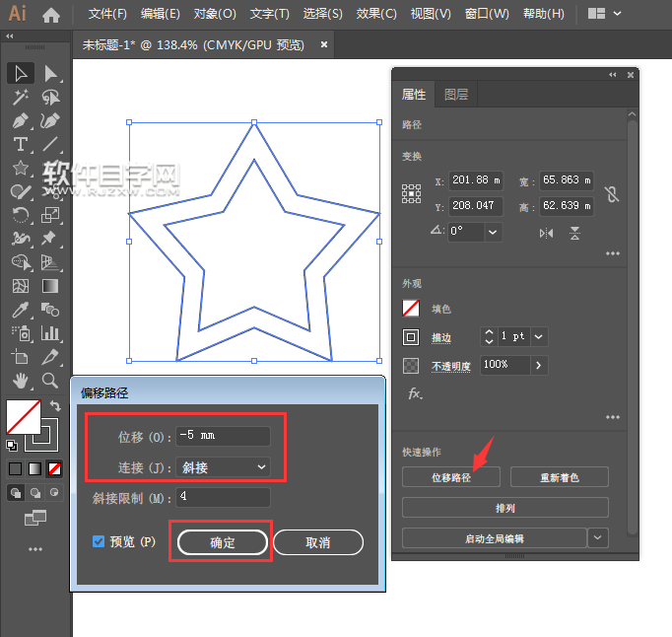Open the 窗口(W) menu
This screenshot has height=637, width=672.
[487, 14]
